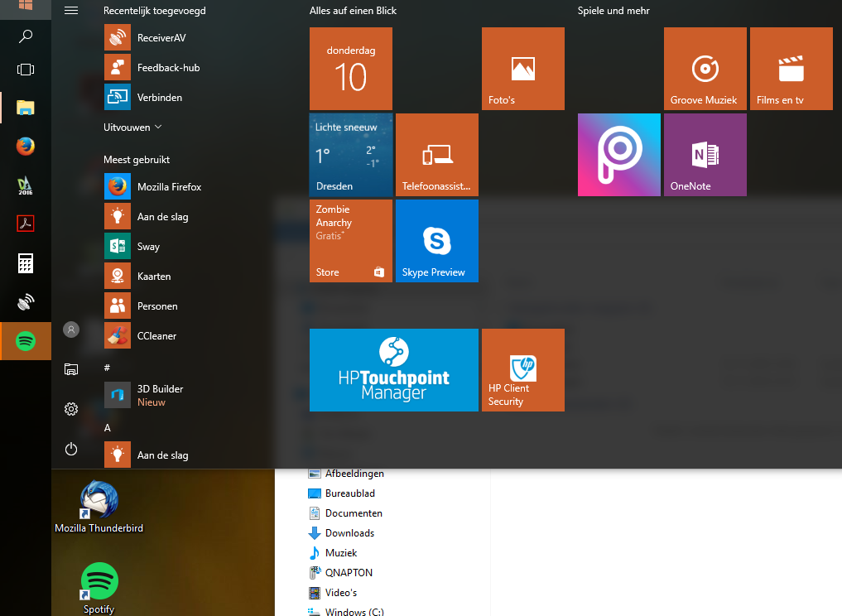Launch Skype Preview tile
Viewport: 842px width, 616px height.
[437, 241]
